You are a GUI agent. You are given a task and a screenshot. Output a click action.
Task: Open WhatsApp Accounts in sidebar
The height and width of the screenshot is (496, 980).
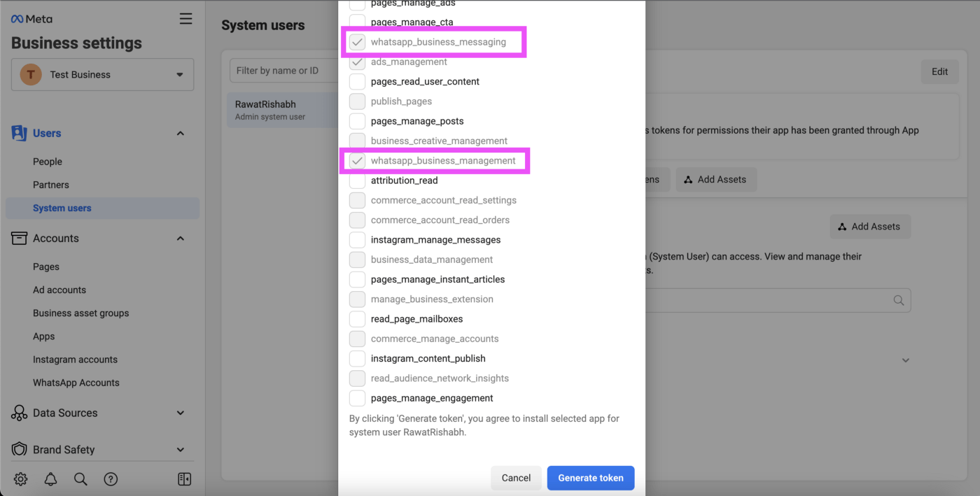pyautogui.click(x=76, y=383)
